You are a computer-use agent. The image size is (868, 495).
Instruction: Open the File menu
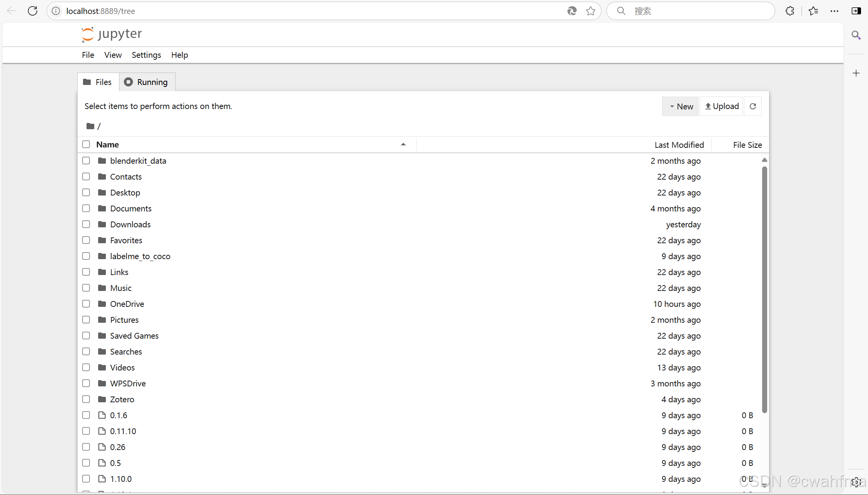pos(88,55)
